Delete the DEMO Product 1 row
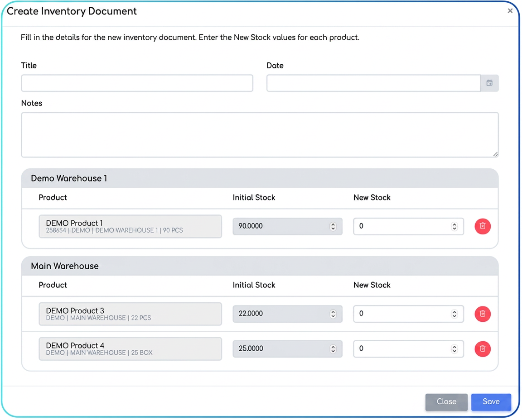The height and width of the screenshot is (420, 522). pos(483,226)
